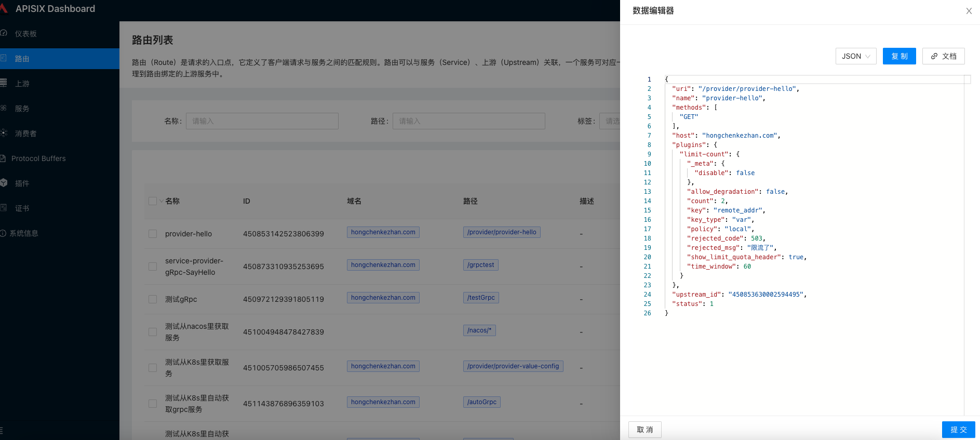Check the 测试从K8s里自动获取grpc服务 row checkbox
This screenshot has height=440, width=980.
coord(153,404)
